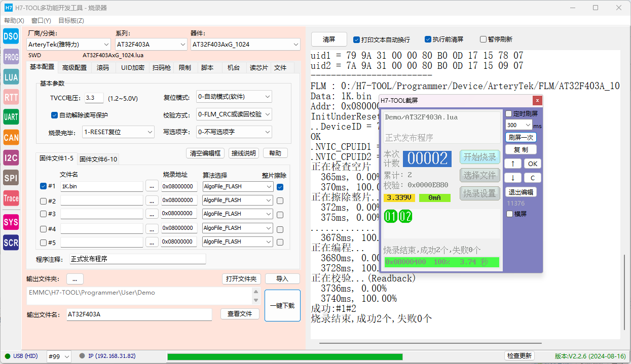This screenshot has height=364, width=631.
Task: Open the SYS settings sidebar icon
Action: coord(11,222)
